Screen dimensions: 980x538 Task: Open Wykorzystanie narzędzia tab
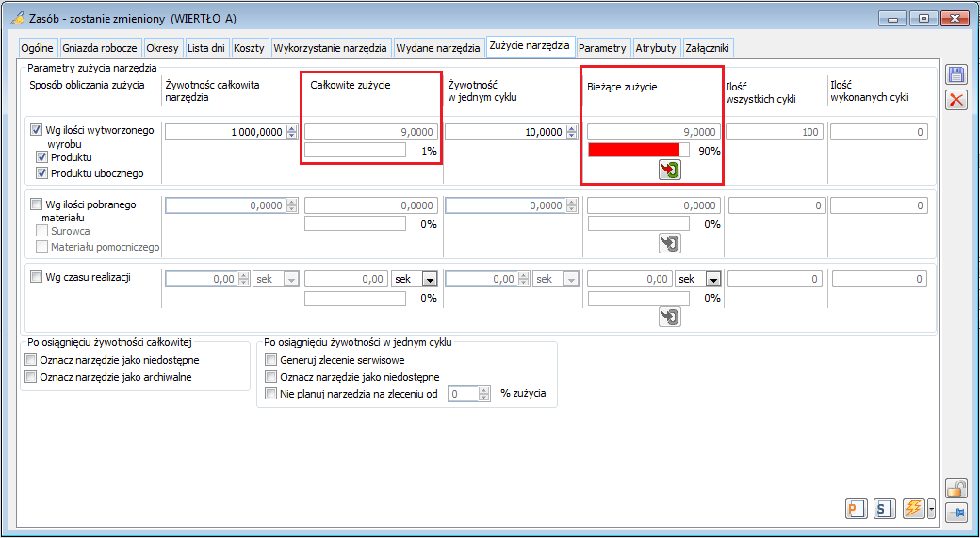tap(332, 48)
